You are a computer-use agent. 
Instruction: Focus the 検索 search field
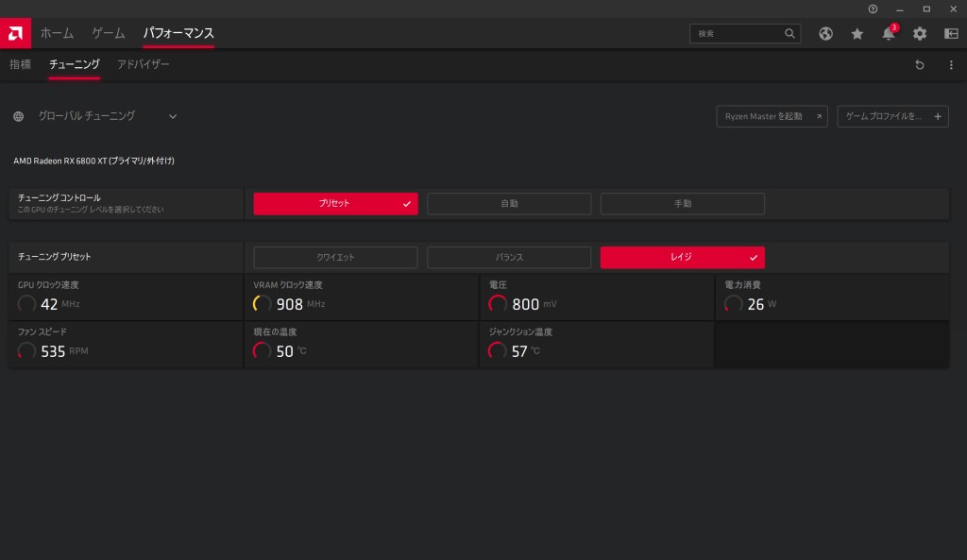click(x=745, y=33)
